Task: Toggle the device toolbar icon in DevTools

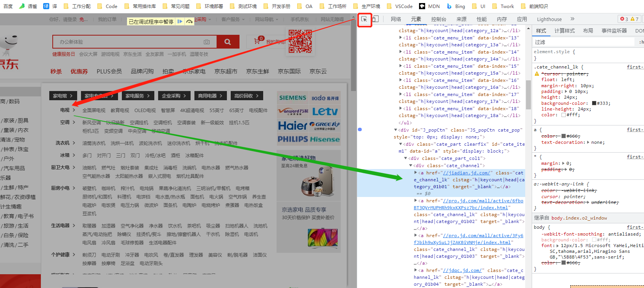Action: [375, 19]
